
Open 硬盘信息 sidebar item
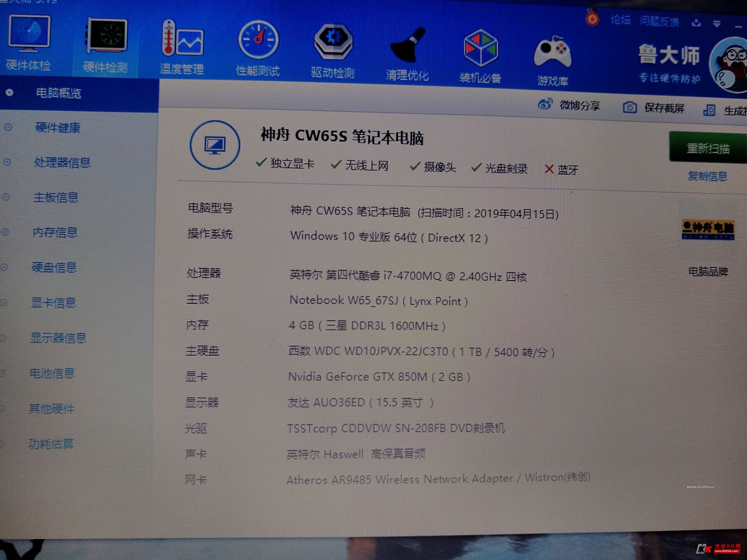pyautogui.click(x=54, y=268)
